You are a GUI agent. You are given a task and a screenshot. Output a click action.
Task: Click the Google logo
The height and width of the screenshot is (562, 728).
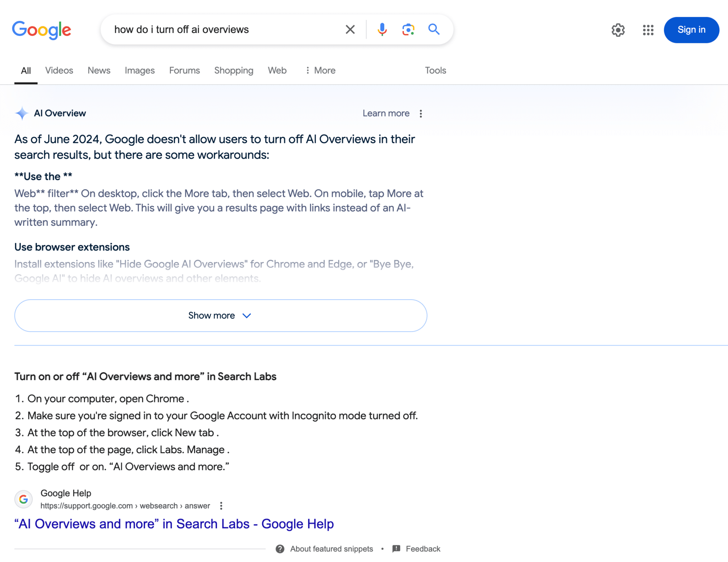pos(42,30)
